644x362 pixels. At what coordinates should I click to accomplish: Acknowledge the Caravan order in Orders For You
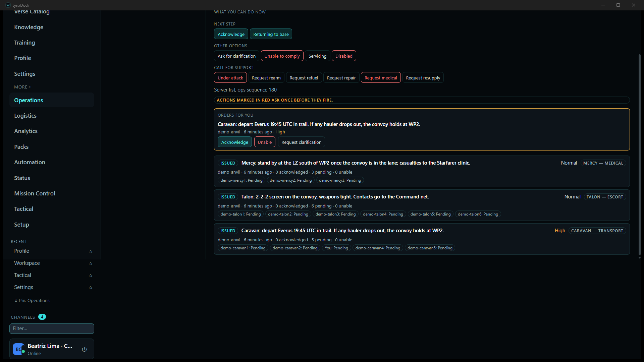coord(235,142)
